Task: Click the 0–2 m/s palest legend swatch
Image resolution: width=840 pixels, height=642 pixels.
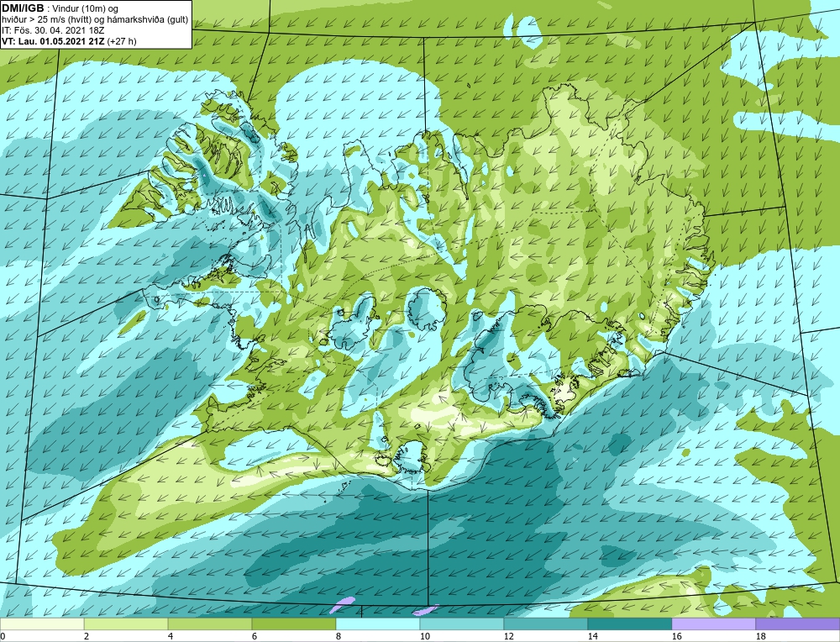Action: pyautogui.click(x=42, y=624)
